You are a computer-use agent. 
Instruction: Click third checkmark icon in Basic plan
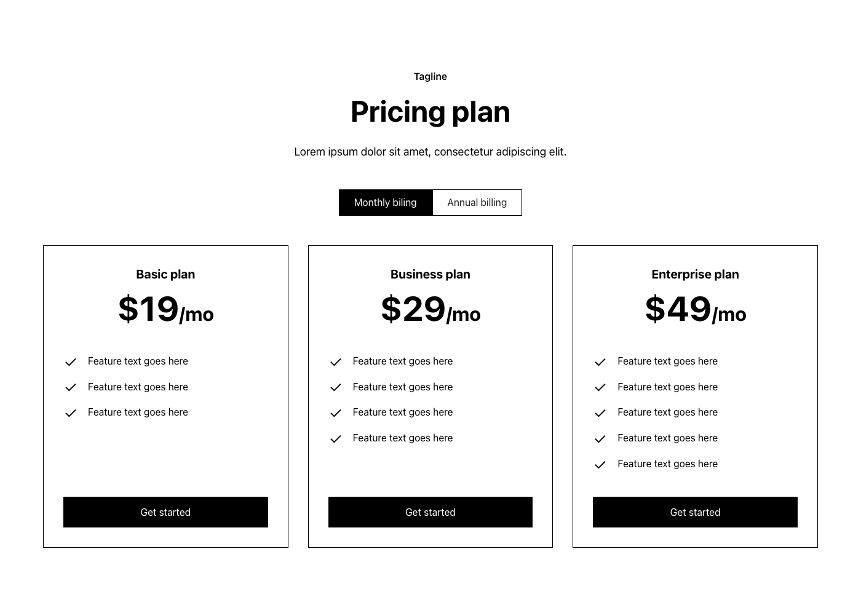pos(71,413)
